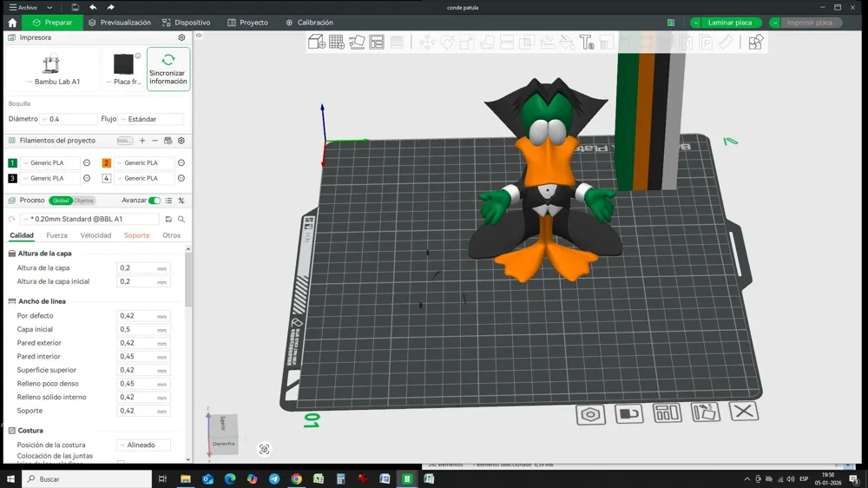868x488 pixels.
Task: Open the Archivo menu
Action: tap(23, 7)
